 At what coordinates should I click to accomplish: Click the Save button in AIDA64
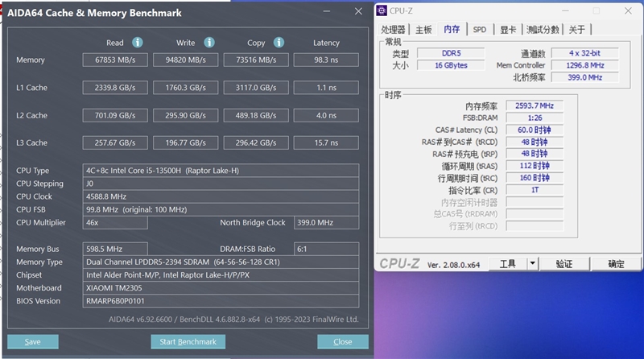tap(32, 341)
